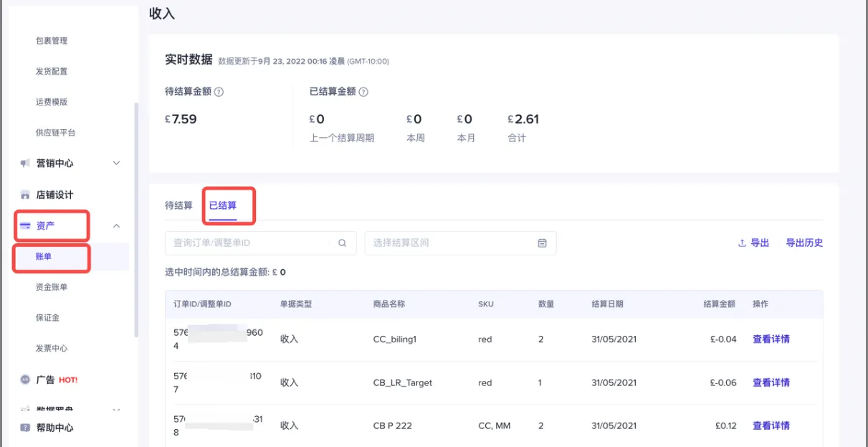Expand the 营销中心 chevron
Viewport: 868px width, 447px height.
(x=117, y=164)
